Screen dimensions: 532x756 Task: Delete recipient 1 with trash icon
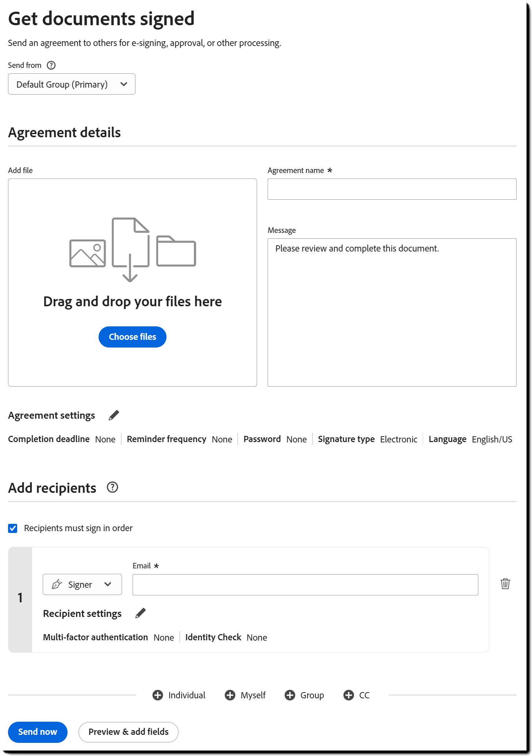pyautogui.click(x=505, y=584)
